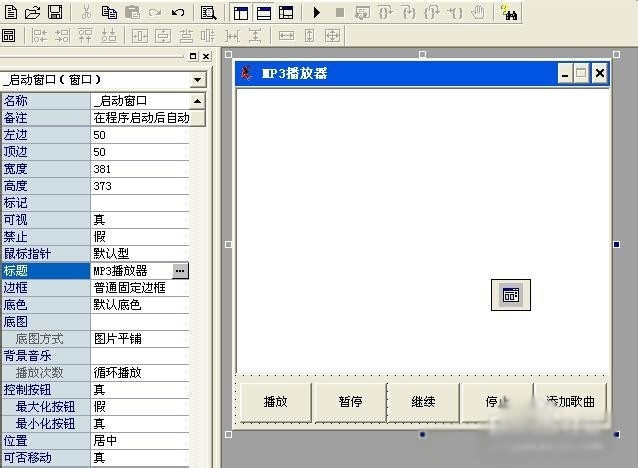Click the Undo arrow icon
The width and height of the screenshot is (638, 468).
177,13
